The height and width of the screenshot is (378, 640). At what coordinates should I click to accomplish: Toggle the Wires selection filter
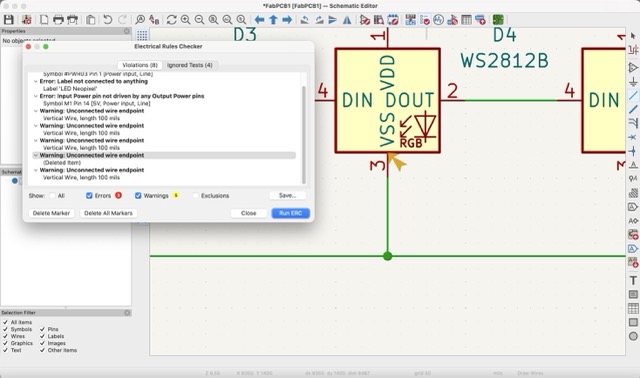[x=5, y=336]
